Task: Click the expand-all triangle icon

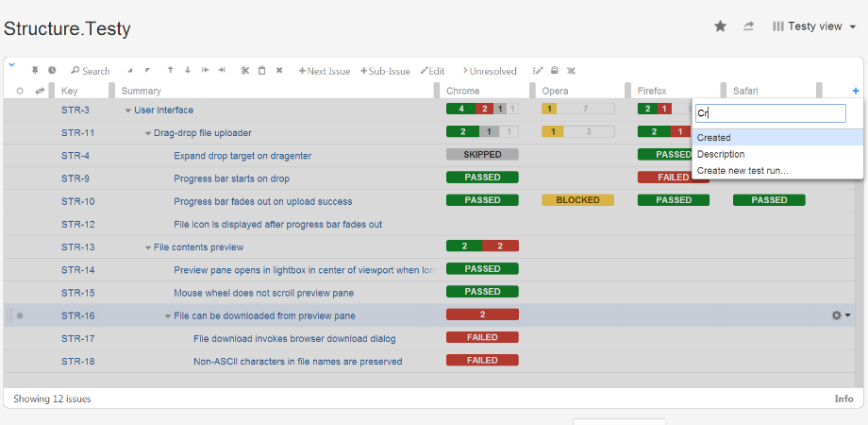Action: pos(147,71)
